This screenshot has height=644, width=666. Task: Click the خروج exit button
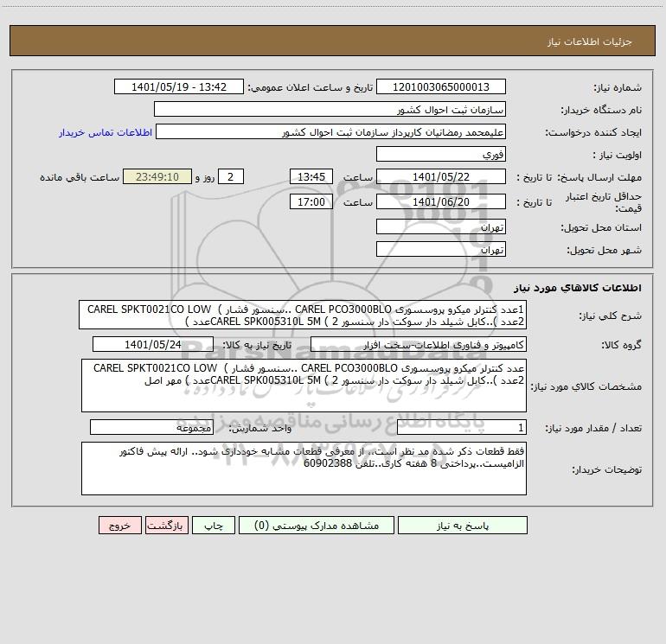pyautogui.click(x=119, y=525)
